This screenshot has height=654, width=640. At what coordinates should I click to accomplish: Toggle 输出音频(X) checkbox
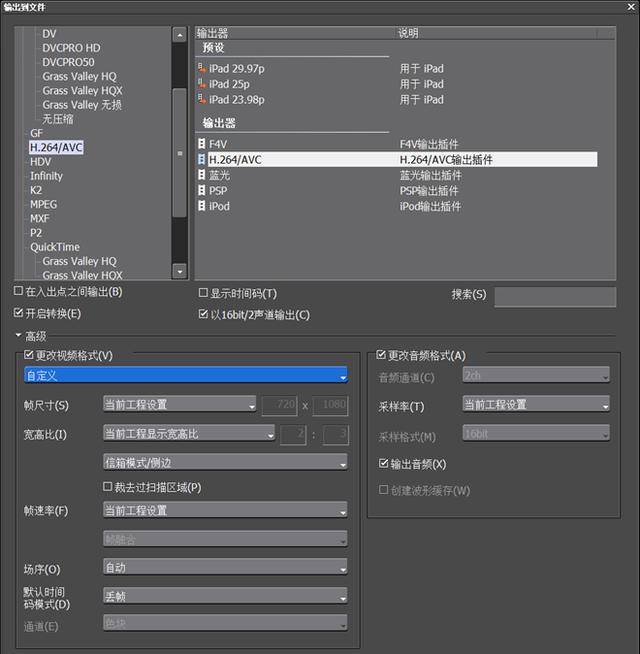pos(383,463)
